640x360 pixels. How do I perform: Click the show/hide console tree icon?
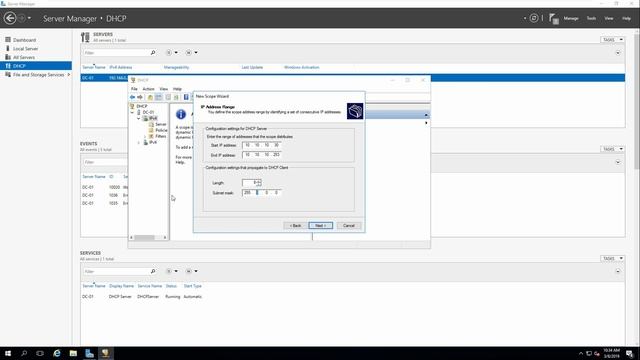(158, 97)
